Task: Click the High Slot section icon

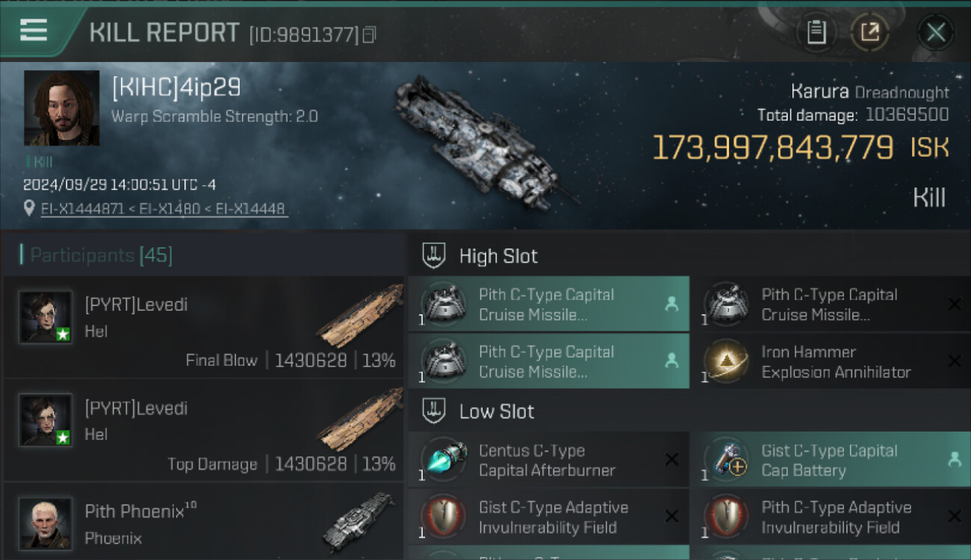Action: (x=434, y=256)
